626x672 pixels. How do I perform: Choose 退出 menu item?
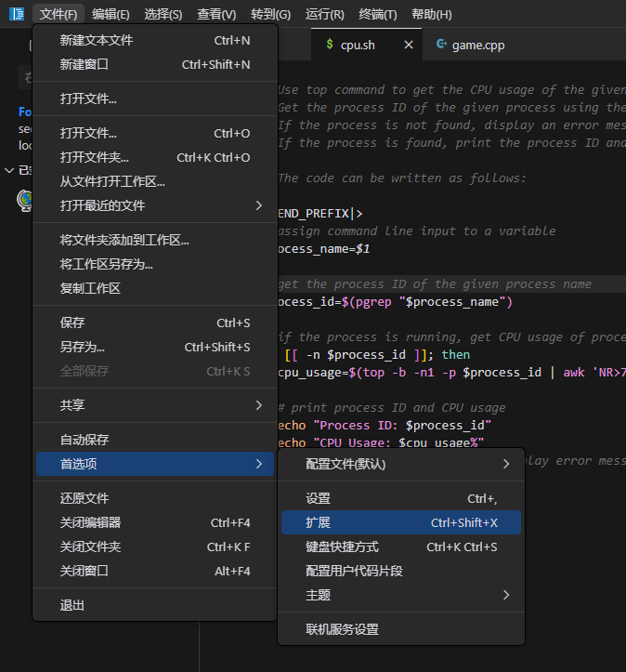[155, 606]
